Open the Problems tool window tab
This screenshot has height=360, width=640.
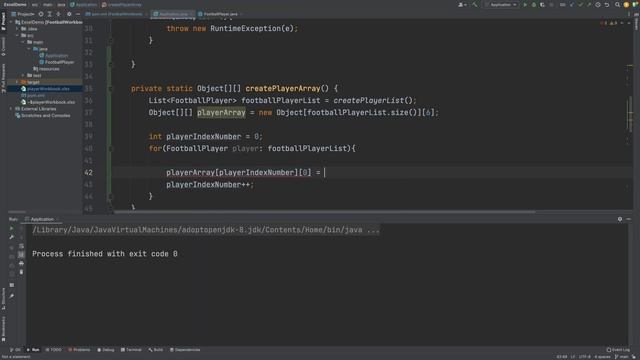pos(79,350)
